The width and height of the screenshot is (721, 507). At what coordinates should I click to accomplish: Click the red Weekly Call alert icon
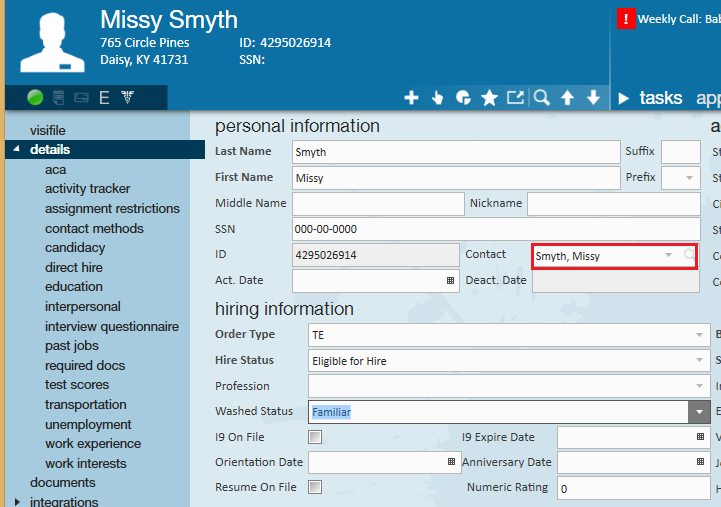tap(626, 19)
